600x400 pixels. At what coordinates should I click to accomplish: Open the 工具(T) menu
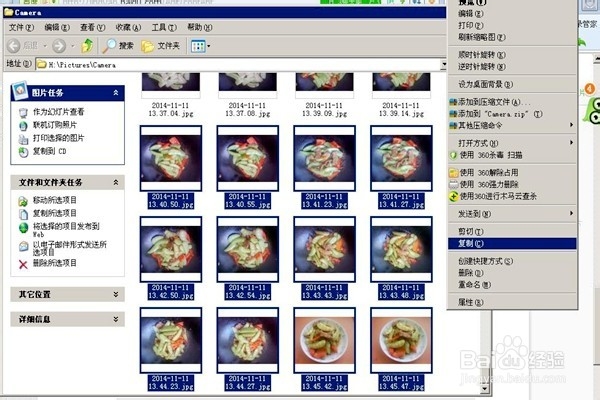pos(164,27)
